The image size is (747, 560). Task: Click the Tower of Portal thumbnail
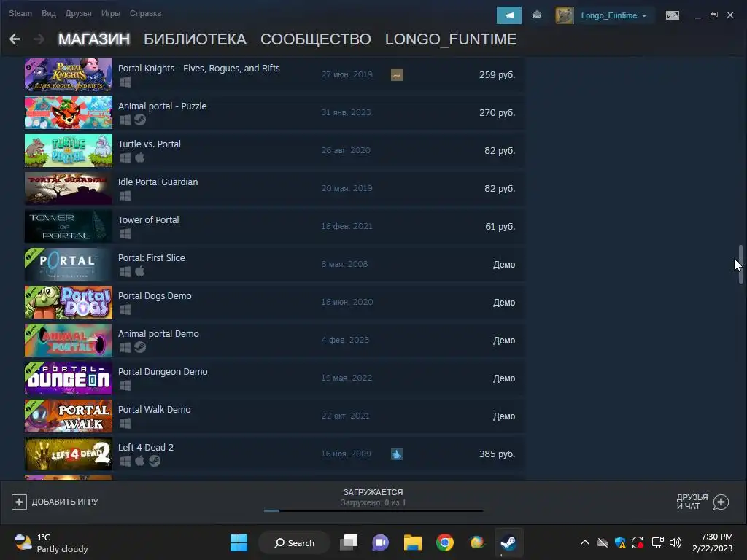click(x=69, y=226)
